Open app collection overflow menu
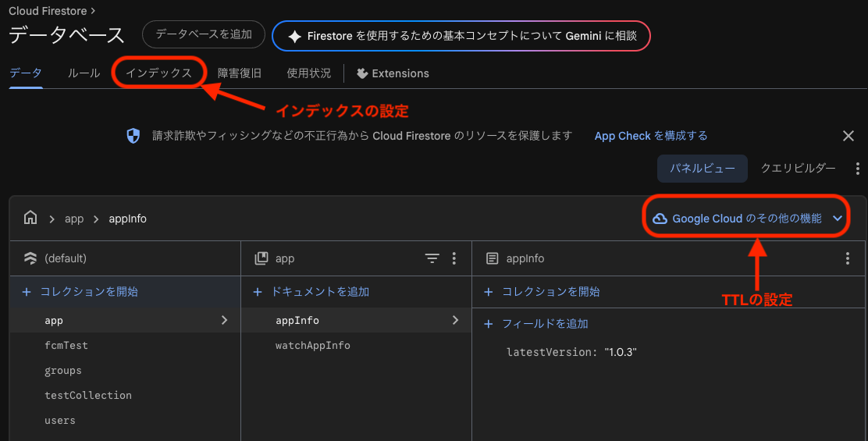This screenshot has width=868, height=441. pos(454,258)
